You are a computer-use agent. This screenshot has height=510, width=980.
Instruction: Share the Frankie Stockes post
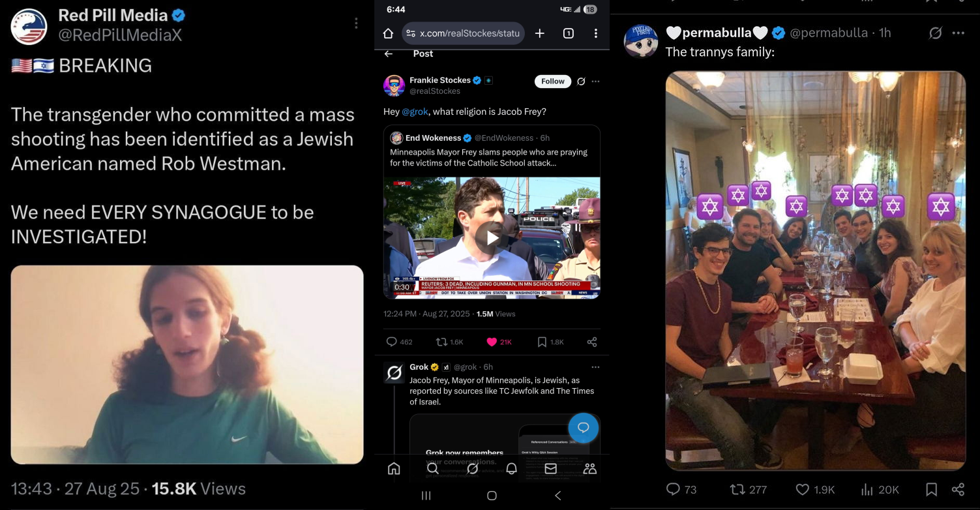[592, 342]
